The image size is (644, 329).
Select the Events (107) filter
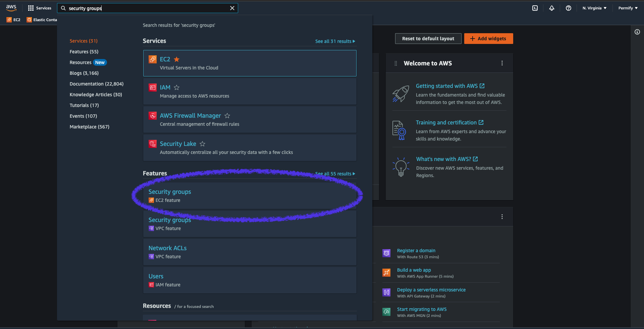coord(83,116)
